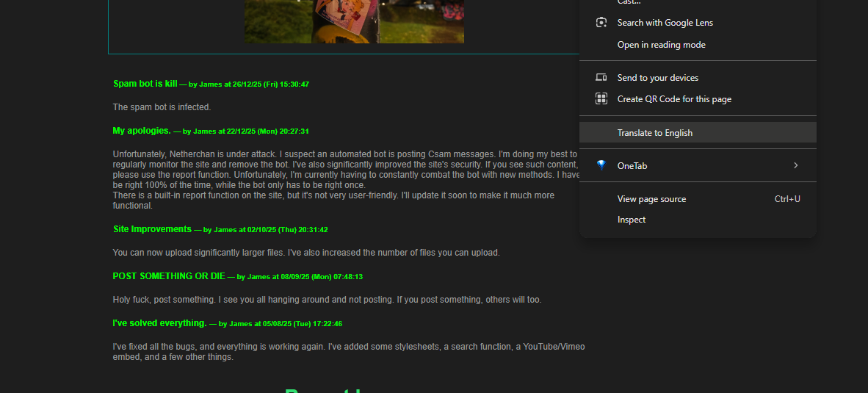Click the "POST SOMETHING OR DIE" heading
Image resolution: width=868 pixels, height=393 pixels.
[x=169, y=276]
